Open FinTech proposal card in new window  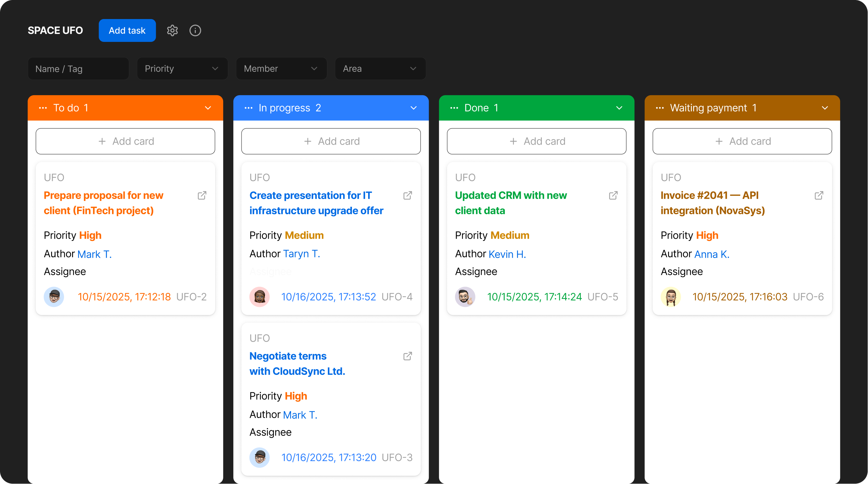tap(202, 196)
